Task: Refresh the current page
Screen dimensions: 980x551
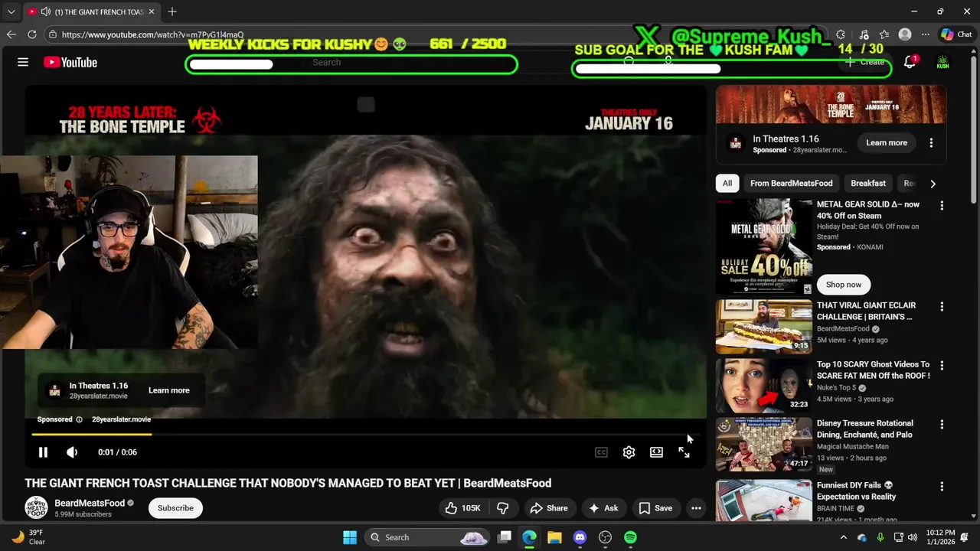Action: (x=32, y=34)
